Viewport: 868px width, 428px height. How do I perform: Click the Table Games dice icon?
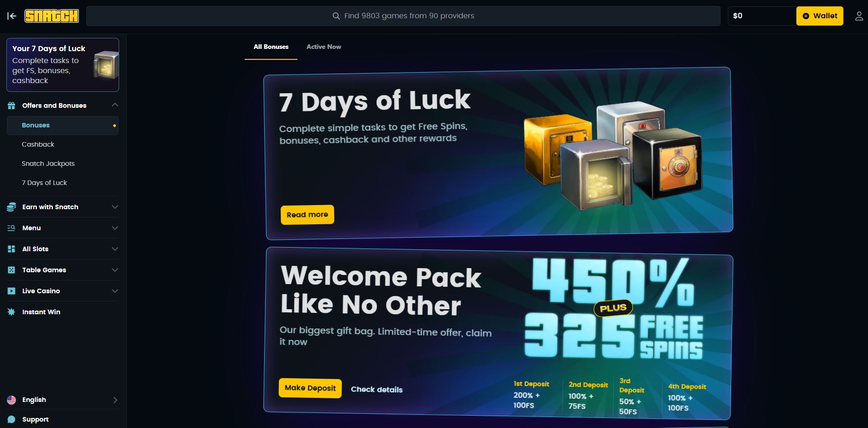11,270
